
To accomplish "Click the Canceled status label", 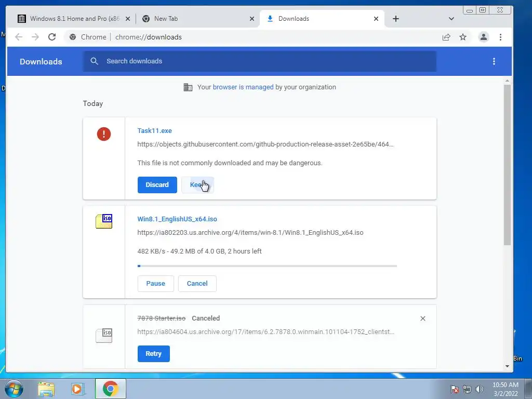I will pyautogui.click(x=206, y=318).
